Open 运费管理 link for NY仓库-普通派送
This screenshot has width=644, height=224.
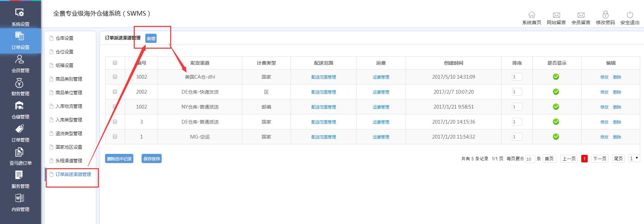381,107
